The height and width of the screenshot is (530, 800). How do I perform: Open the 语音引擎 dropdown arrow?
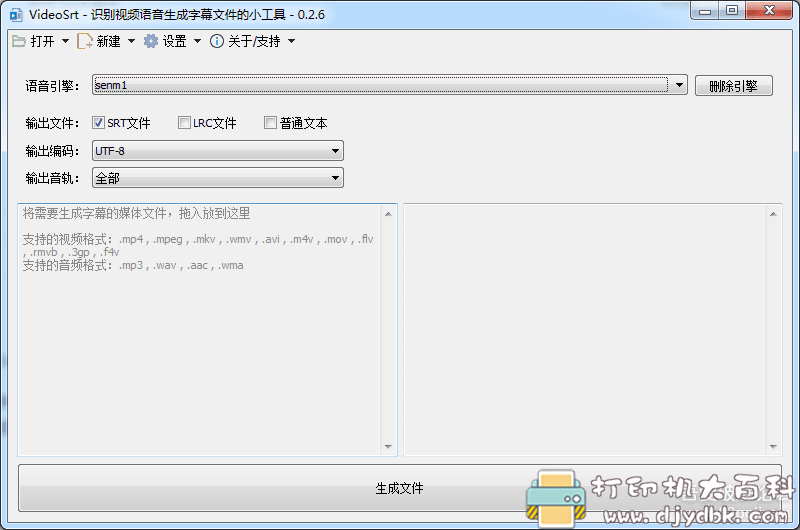pyautogui.click(x=679, y=85)
